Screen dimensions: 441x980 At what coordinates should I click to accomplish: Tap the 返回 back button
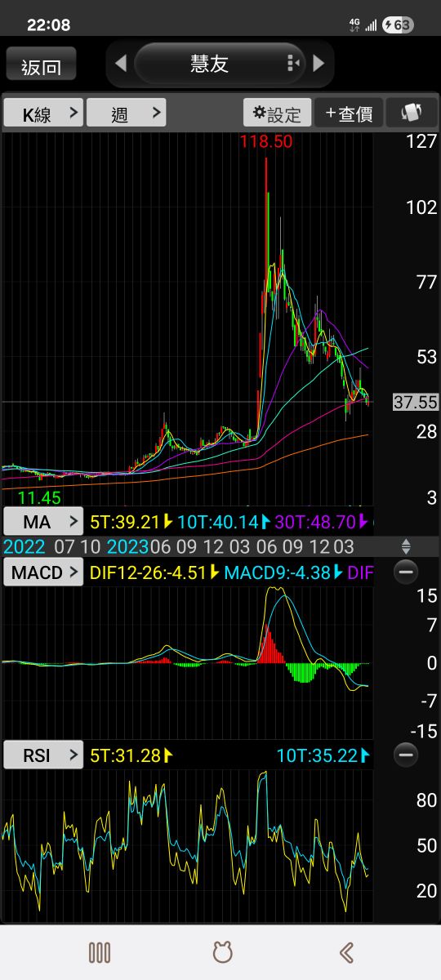42,65
